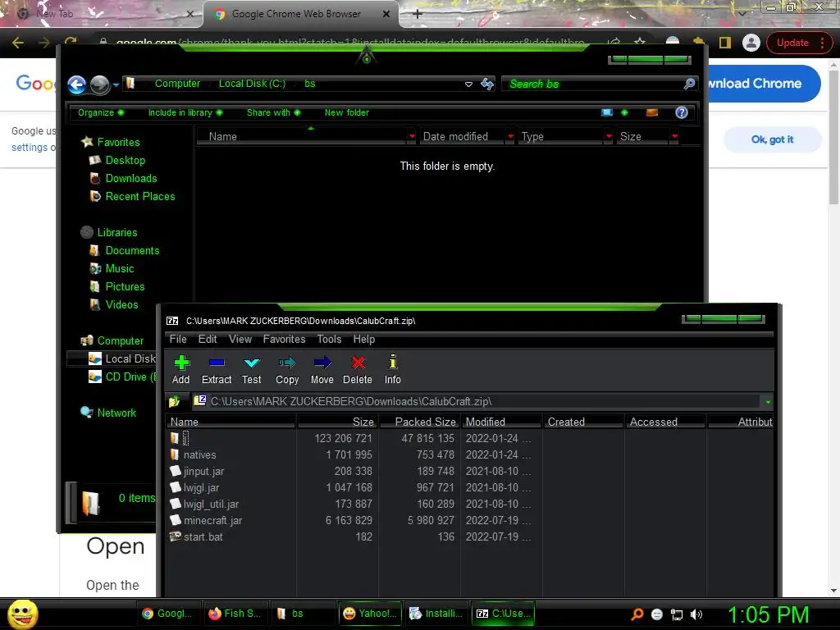Sort by Packed Size column in 7-Zip
The height and width of the screenshot is (630, 840).
click(419, 422)
